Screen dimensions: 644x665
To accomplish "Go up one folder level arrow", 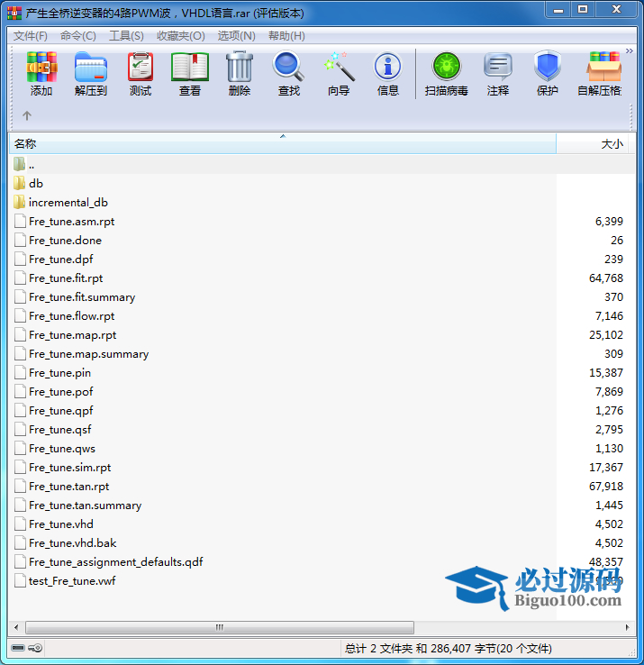I will click(27, 115).
